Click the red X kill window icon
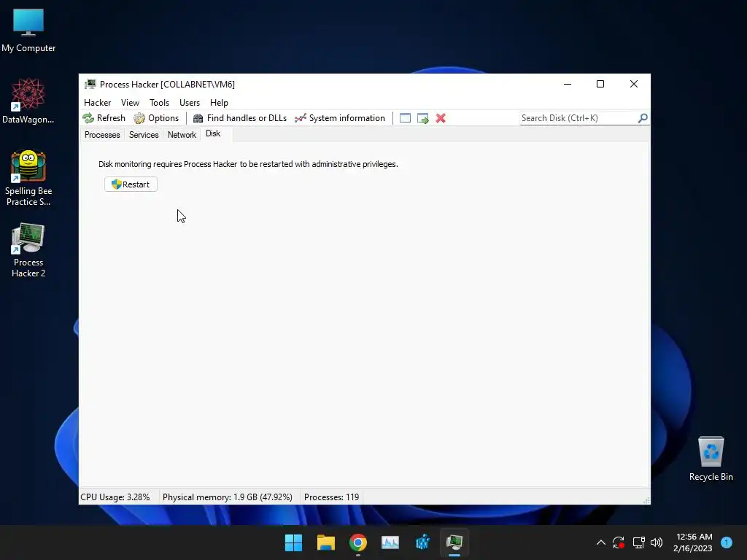Viewport: 747px width, 560px height. [x=441, y=118]
